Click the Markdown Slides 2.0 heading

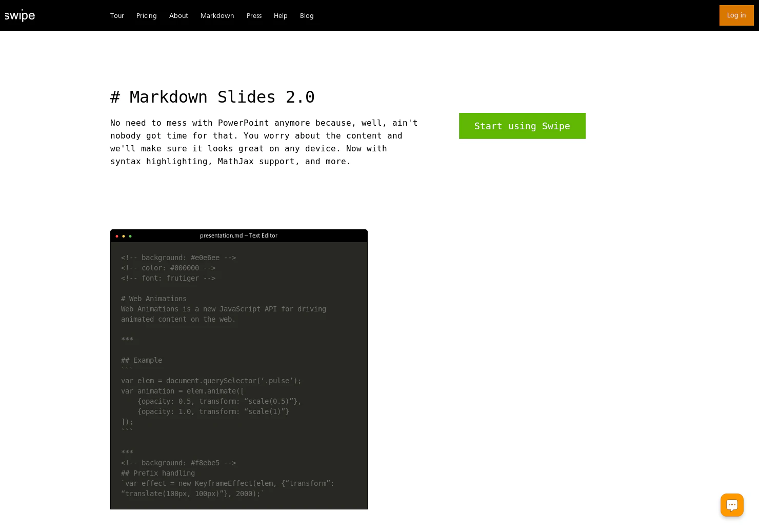tap(212, 97)
